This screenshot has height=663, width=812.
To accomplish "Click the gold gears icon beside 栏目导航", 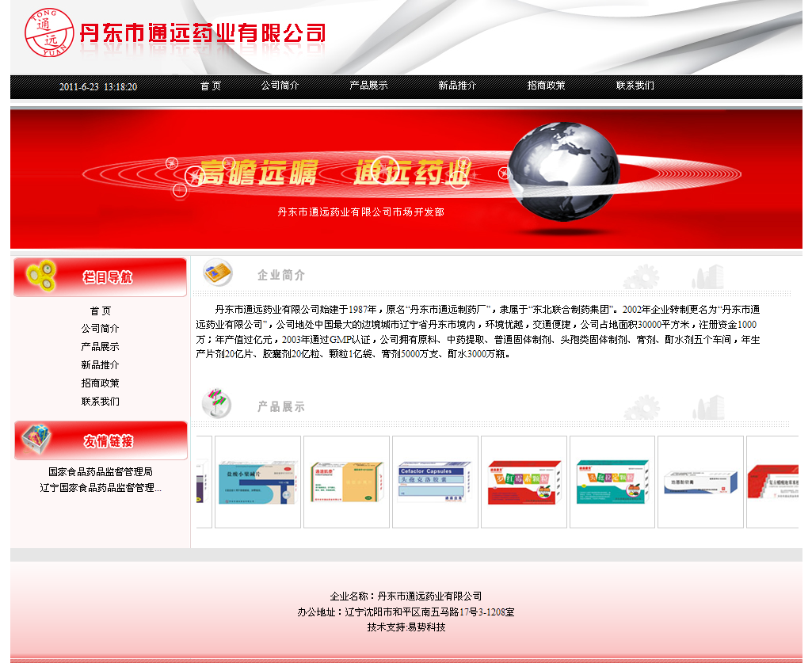I will coord(40,275).
